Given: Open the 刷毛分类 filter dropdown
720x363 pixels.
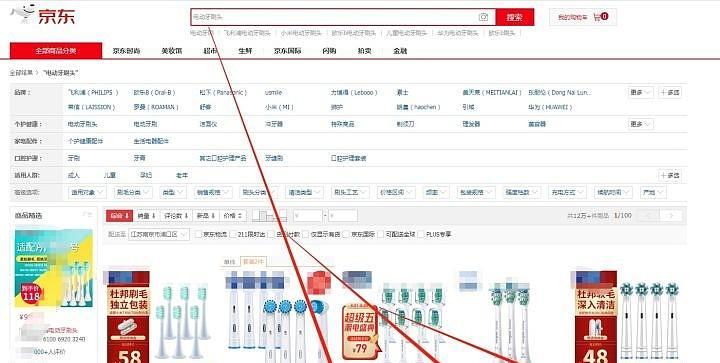Looking at the screenshot, I should pos(133,192).
